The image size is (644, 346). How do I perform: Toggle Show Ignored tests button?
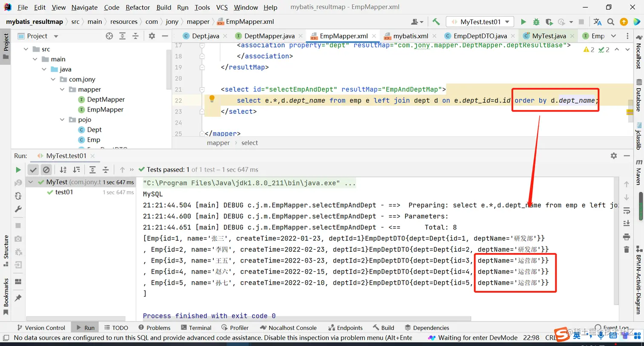point(46,170)
